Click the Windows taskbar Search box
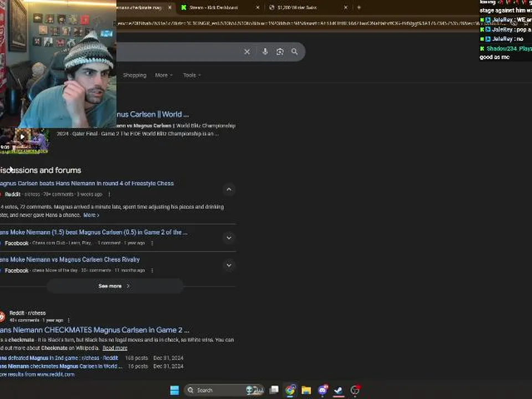The width and height of the screenshot is (532, 399). click(x=224, y=390)
